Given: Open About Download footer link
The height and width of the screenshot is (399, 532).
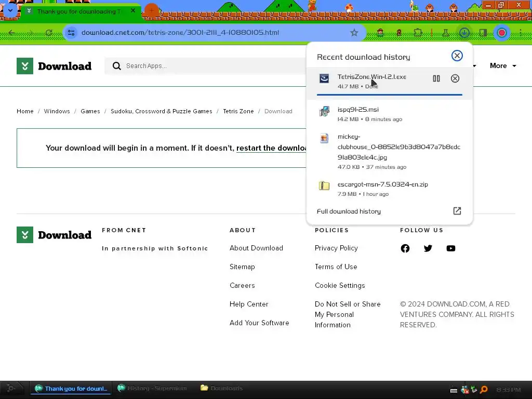Looking at the screenshot, I should point(256,248).
